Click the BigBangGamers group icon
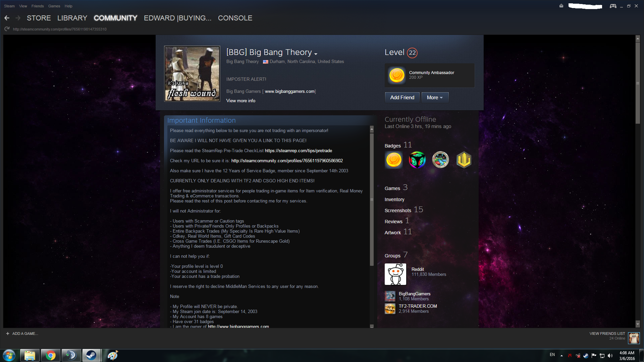The width and height of the screenshot is (644, 362). tap(390, 296)
